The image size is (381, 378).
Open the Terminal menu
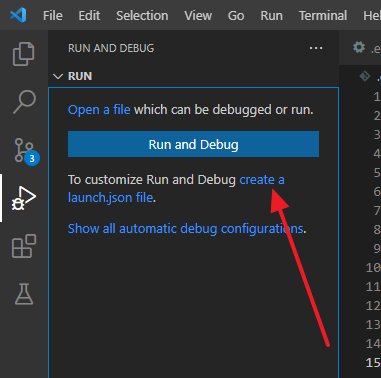point(323,16)
